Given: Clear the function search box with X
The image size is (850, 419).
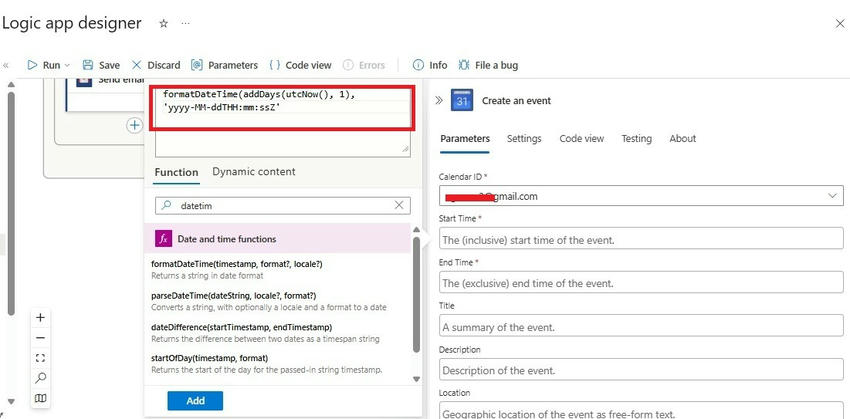Looking at the screenshot, I should point(400,205).
